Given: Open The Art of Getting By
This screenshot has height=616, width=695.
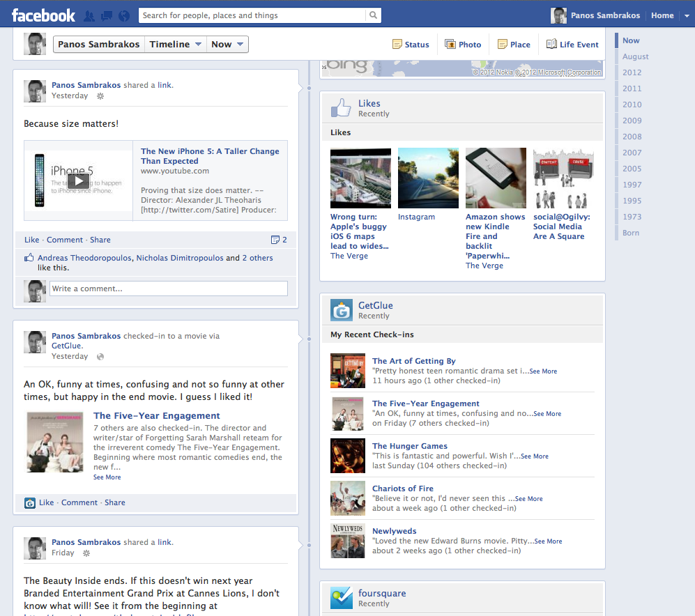Looking at the screenshot, I should pos(413,361).
